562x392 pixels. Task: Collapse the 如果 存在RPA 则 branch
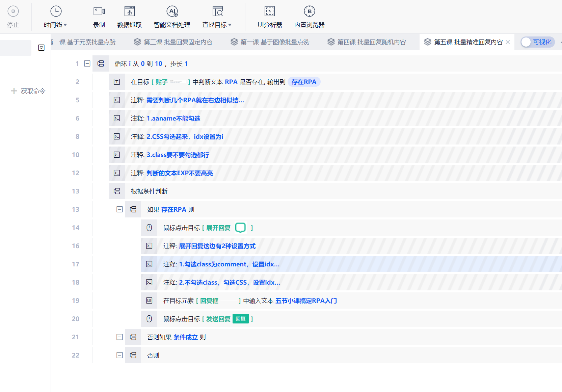click(119, 209)
